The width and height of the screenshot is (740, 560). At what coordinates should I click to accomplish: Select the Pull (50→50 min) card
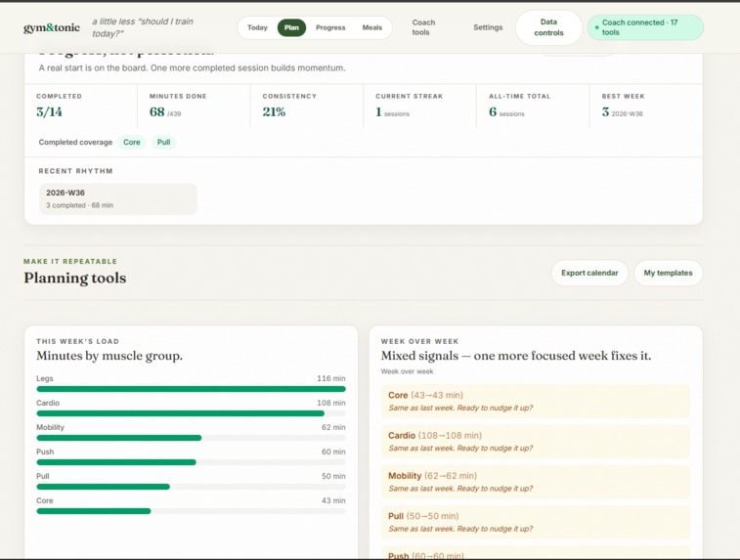[x=535, y=522]
